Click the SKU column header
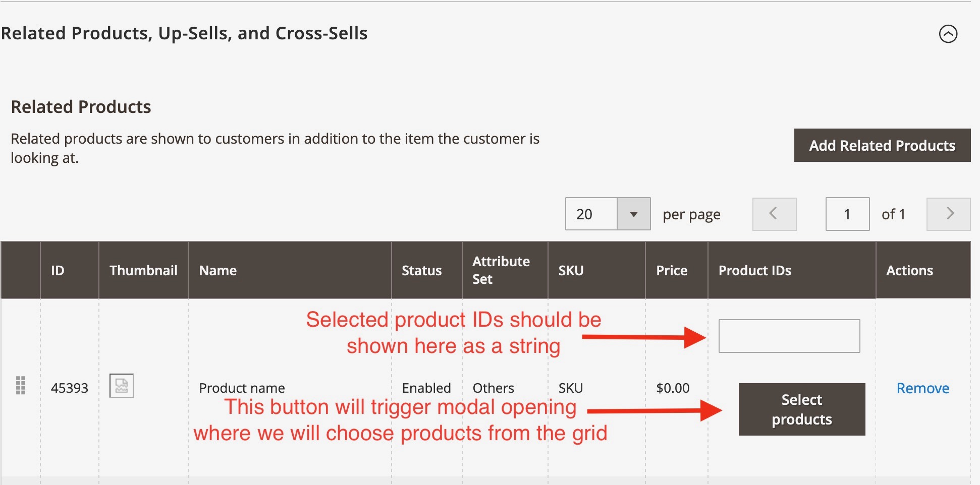This screenshot has height=485, width=980. [570, 270]
